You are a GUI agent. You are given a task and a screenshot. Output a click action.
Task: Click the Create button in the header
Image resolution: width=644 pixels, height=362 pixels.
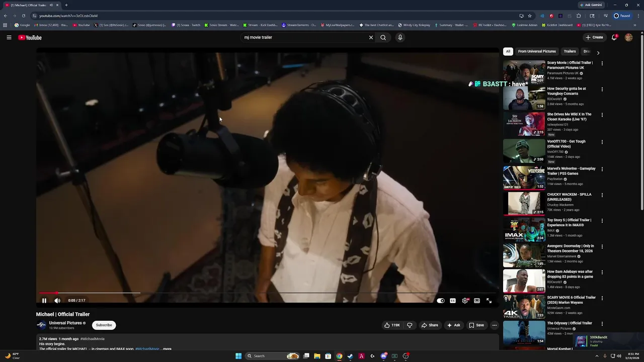594,37
